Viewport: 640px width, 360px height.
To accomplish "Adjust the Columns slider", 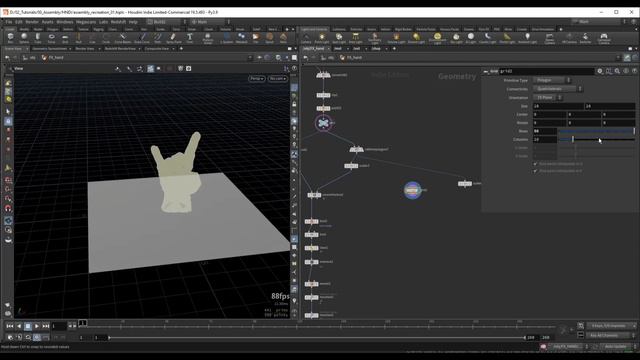I will (x=596, y=140).
